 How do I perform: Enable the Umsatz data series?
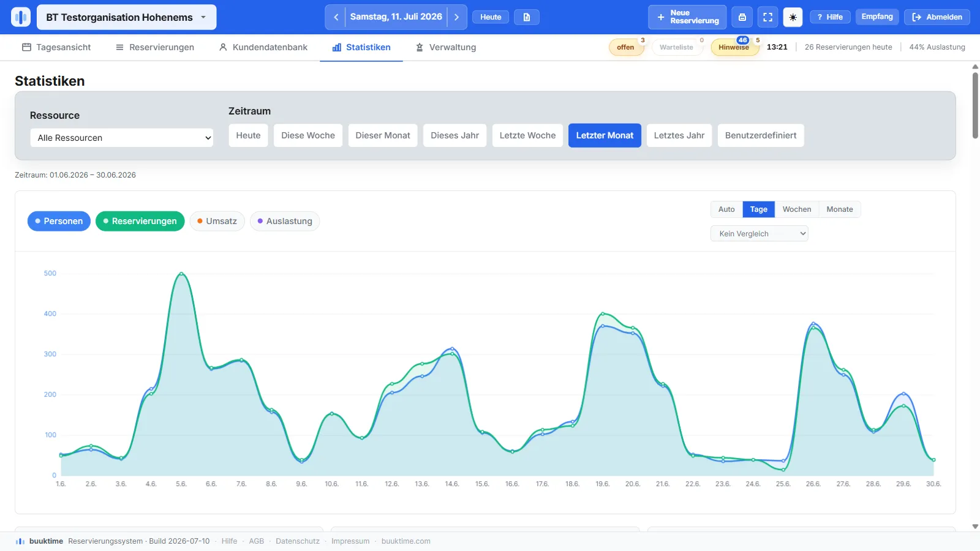tap(217, 221)
